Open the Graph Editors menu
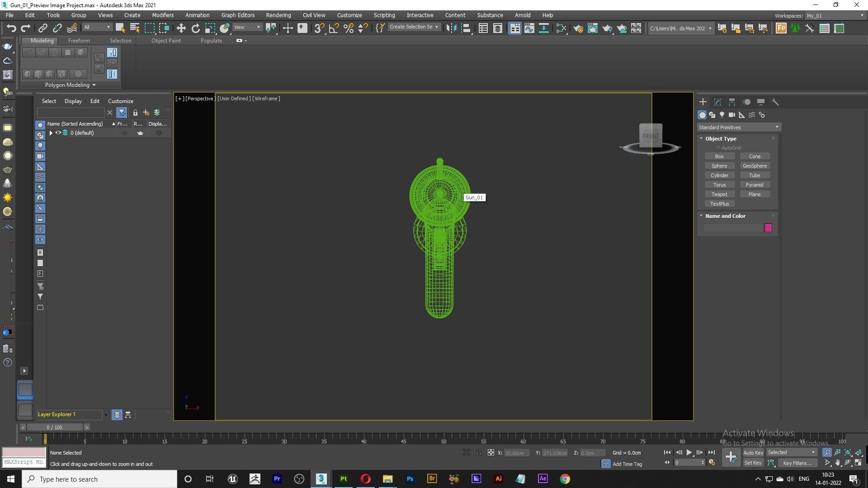Viewport: 868px width, 488px height. pyautogui.click(x=238, y=15)
